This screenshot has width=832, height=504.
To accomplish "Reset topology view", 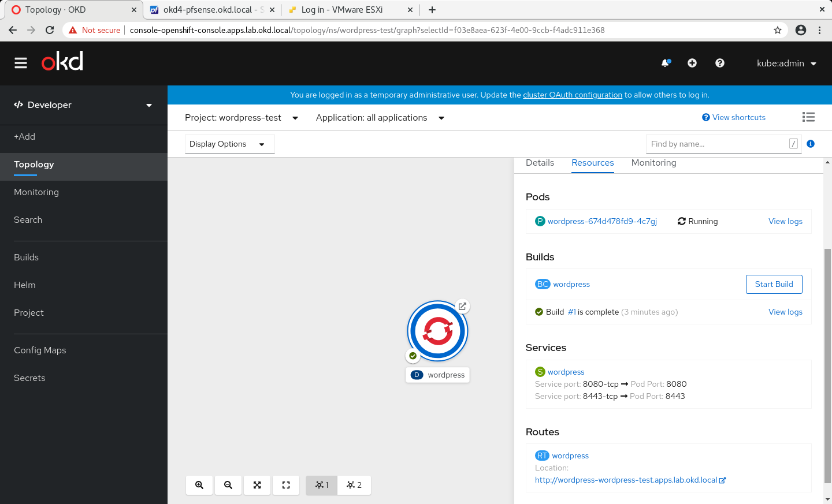I will point(286,485).
